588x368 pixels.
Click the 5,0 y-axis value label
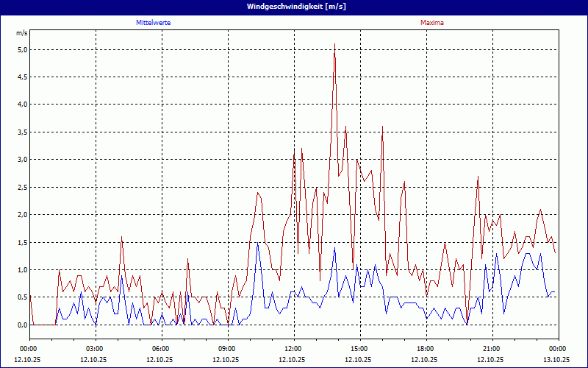21,49
